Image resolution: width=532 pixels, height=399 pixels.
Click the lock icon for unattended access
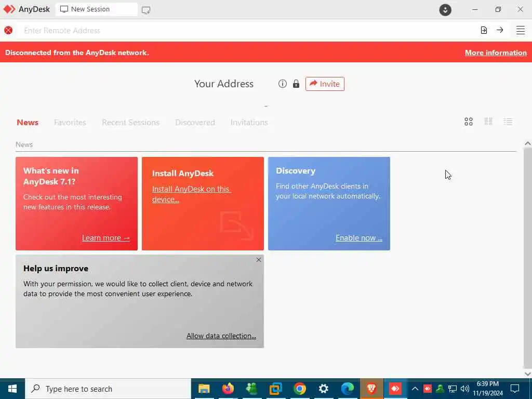(296, 84)
